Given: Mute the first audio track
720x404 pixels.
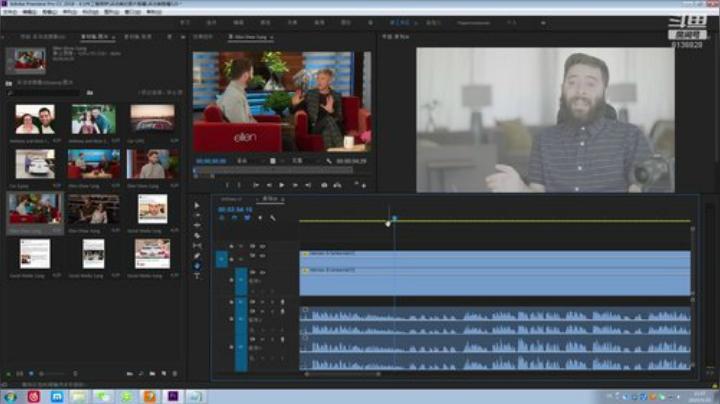Looking at the screenshot, I should coord(263,302).
